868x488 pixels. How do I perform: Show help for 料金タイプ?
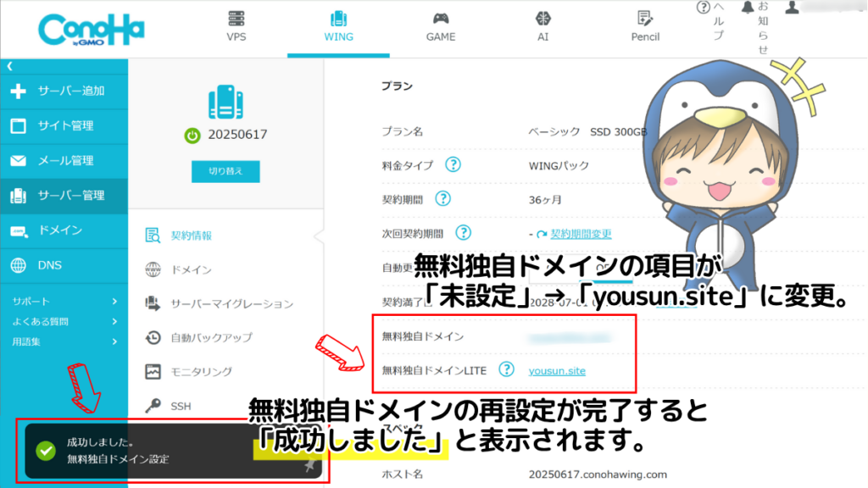(x=453, y=165)
